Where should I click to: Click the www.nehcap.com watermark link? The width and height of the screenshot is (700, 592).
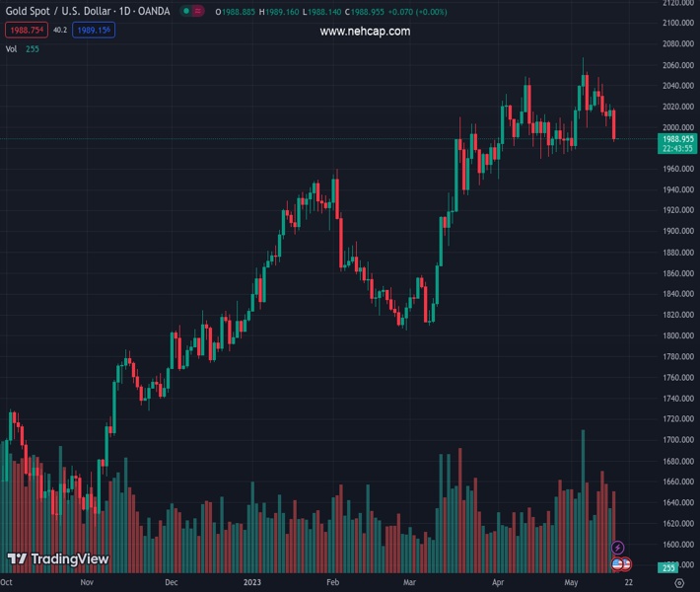[365, 32]
